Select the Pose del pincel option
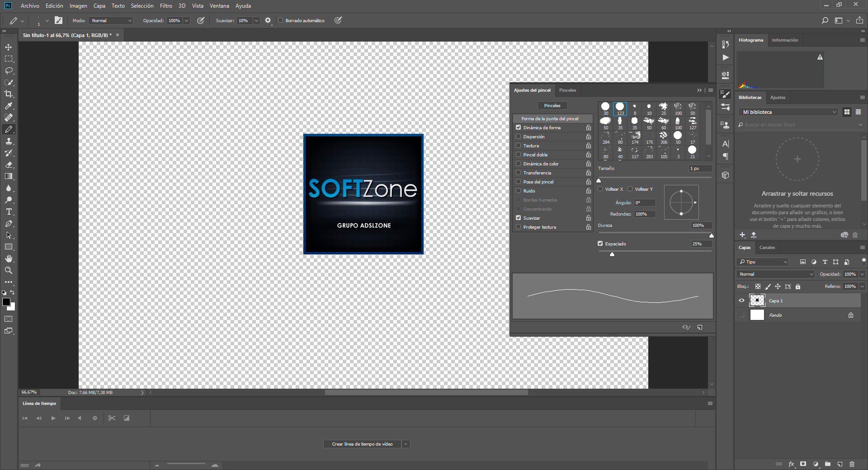Screen dimensions: 868x470 pyautogui.click(x=538, y=182)
